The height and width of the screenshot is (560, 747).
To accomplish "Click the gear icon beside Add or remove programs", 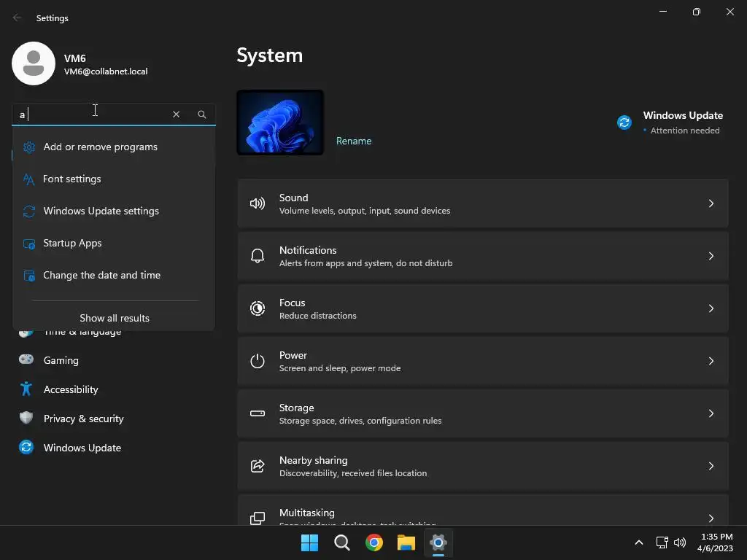I will click(29, 147).
